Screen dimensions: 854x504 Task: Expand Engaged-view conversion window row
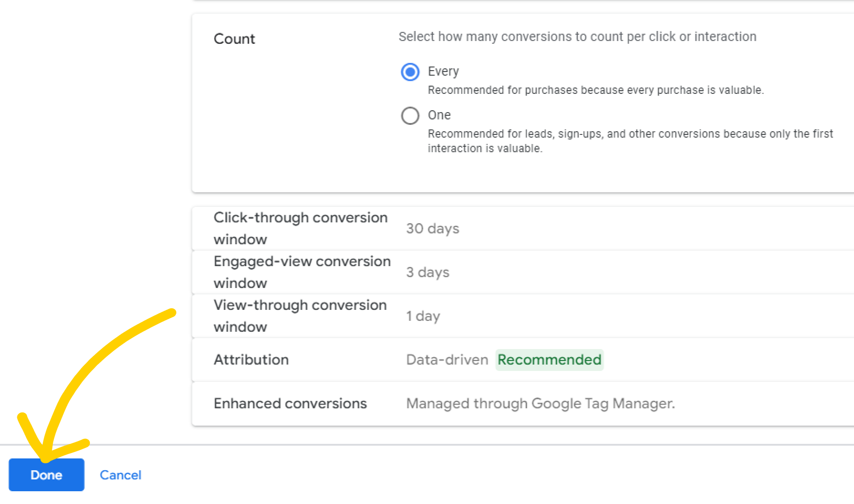(523, 272)
